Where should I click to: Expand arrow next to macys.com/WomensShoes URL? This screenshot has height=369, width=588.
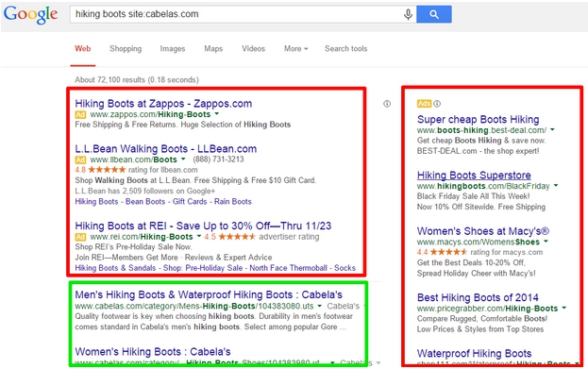click(546, 242)
